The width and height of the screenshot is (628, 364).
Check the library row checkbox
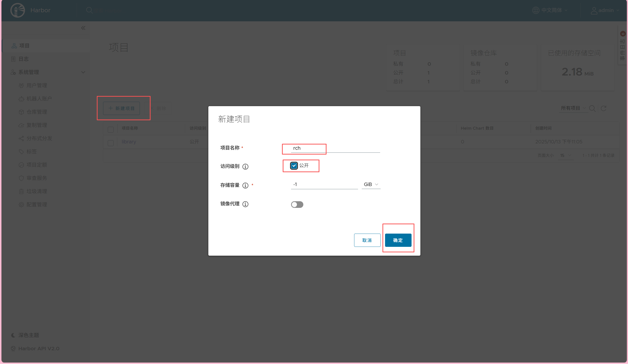[x=111, y=143]
